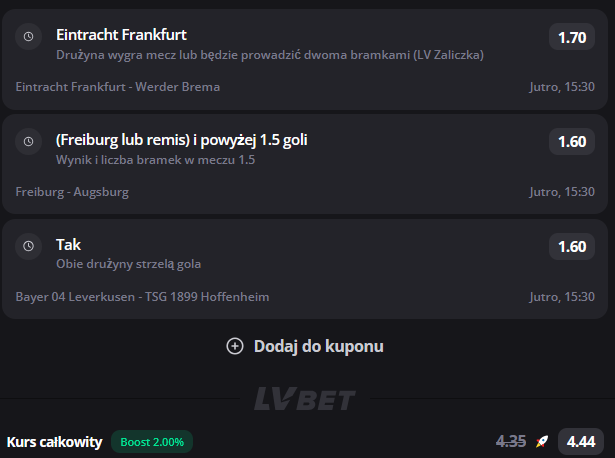Click the clock icon beside the Freiburg bet

pos(29,142)
